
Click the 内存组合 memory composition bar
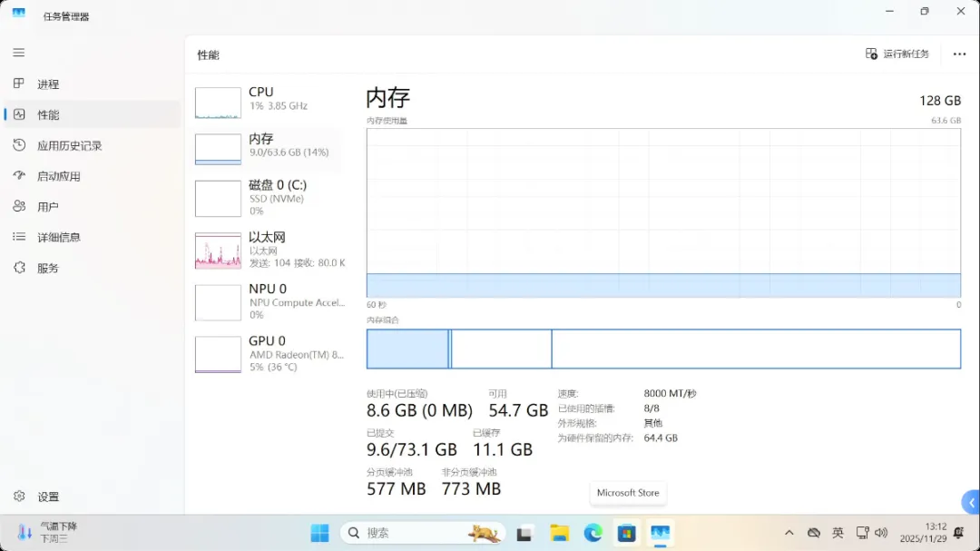click(663, 349)
